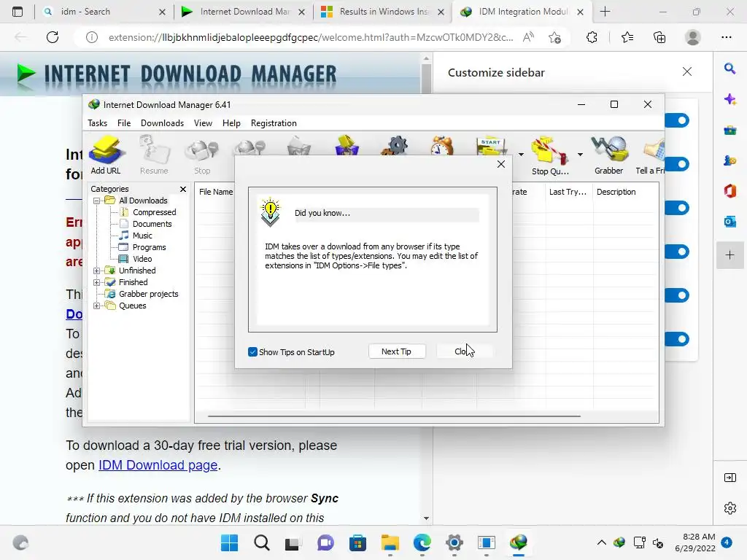Click the Extensions puzzle icon in Edge
The image size is (747, 560).
click(x=592, y=37)
